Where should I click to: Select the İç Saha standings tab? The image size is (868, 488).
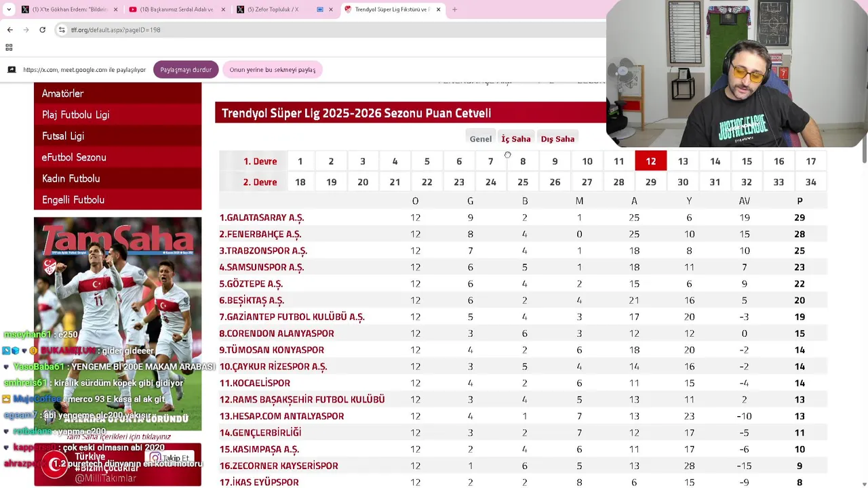(516, 139)
